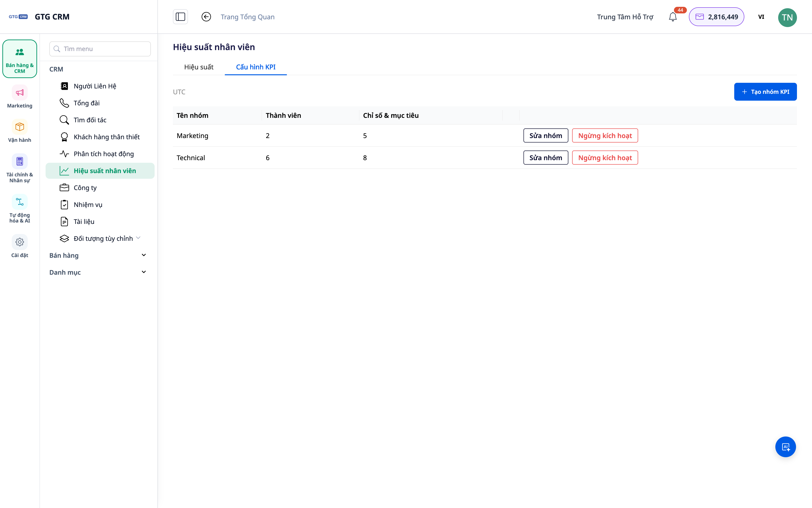Click Sửa nhóm for Marketing row
Screen dimensions: 812x508
pos(546,135)
